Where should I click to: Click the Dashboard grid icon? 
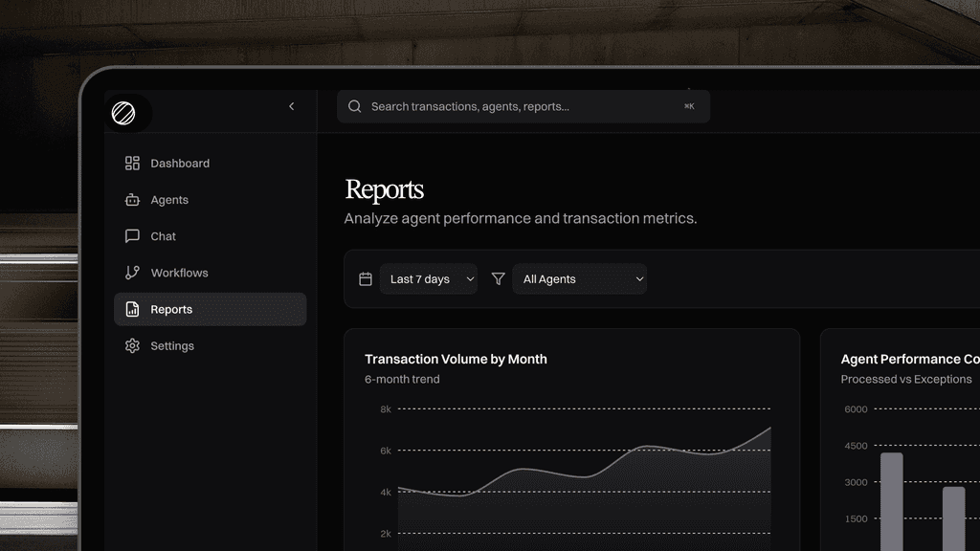pyautogui.click(x=132, y=163)
